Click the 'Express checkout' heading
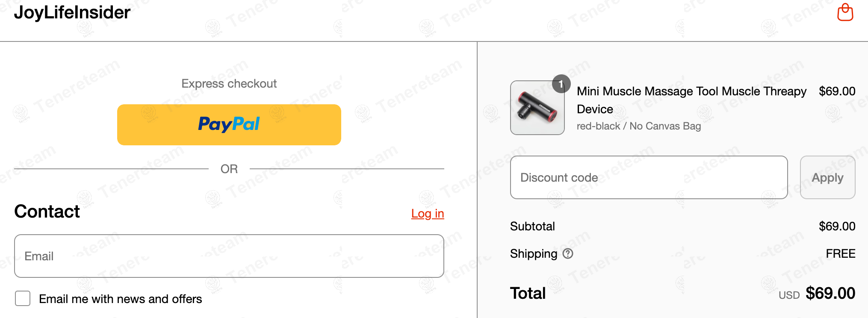Image resolution: width=868 pixels, height=318 pixels. [229, 83]
